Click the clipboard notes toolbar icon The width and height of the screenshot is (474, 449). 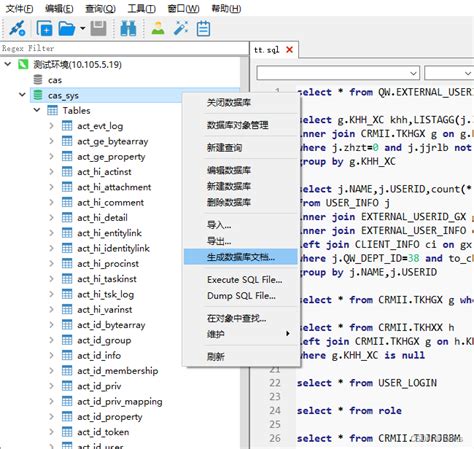(x=203, y=29)
